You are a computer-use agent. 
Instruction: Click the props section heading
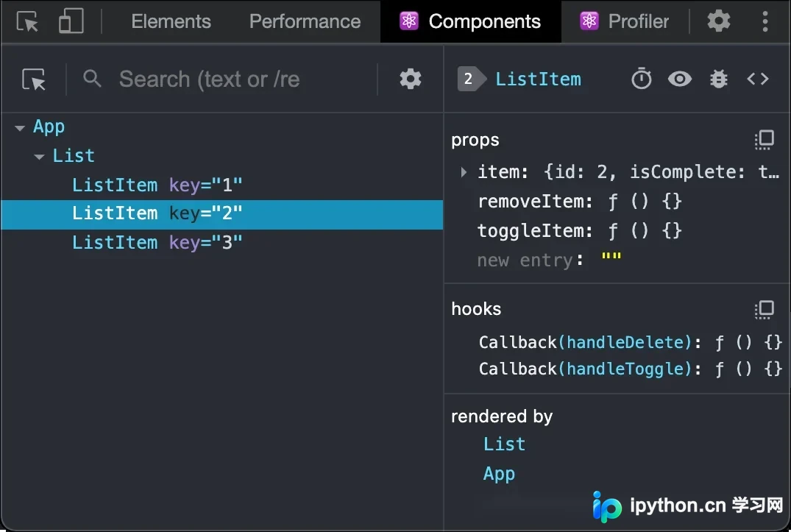coord(475,140)
